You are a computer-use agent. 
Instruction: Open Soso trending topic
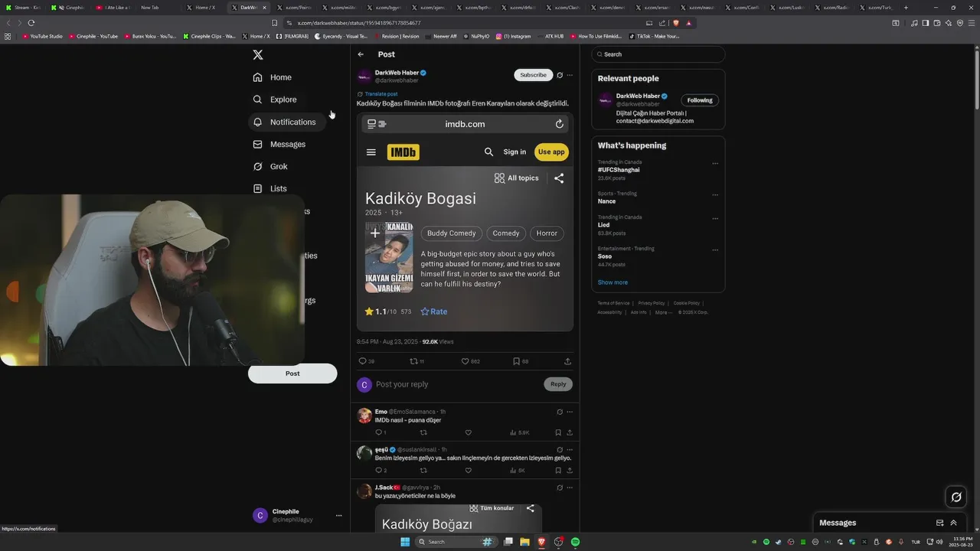pyautogui.click(x=605, y=256)
